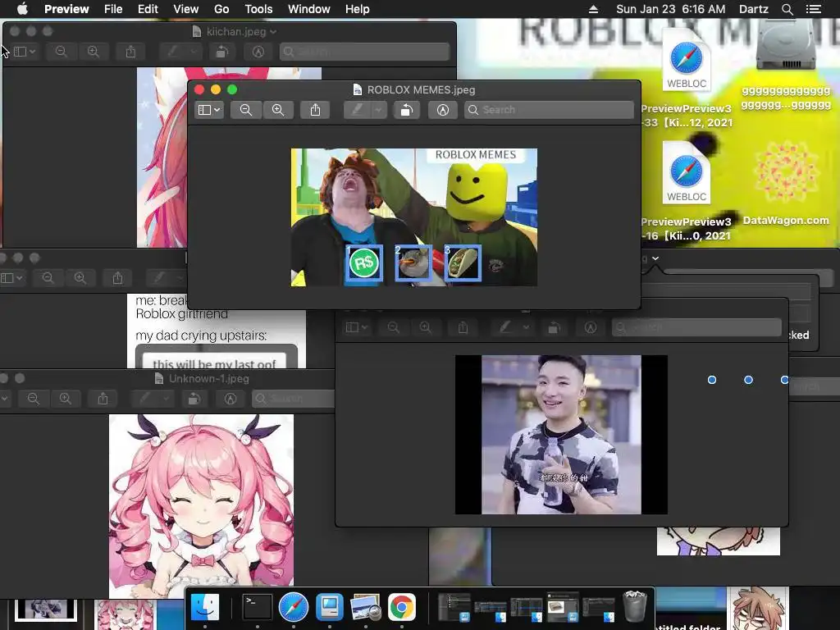Open Notification Center from menu bar

(813, 9)
